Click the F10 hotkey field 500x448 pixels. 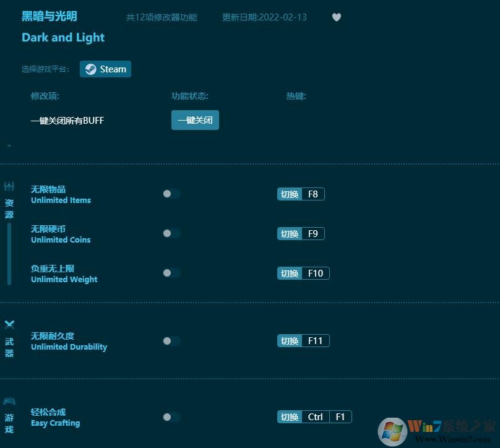316,274
